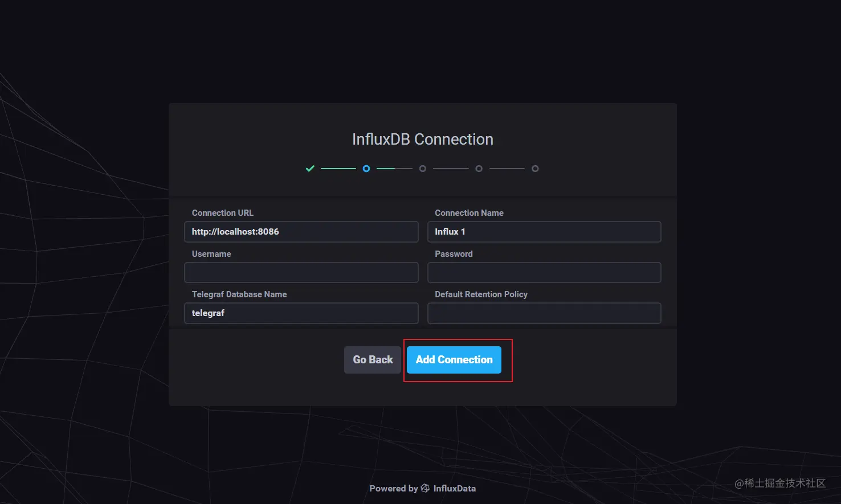This screenshot has width=841, height=504.
Task: Open the InfluxData footer link
Action: pos(454,489)
